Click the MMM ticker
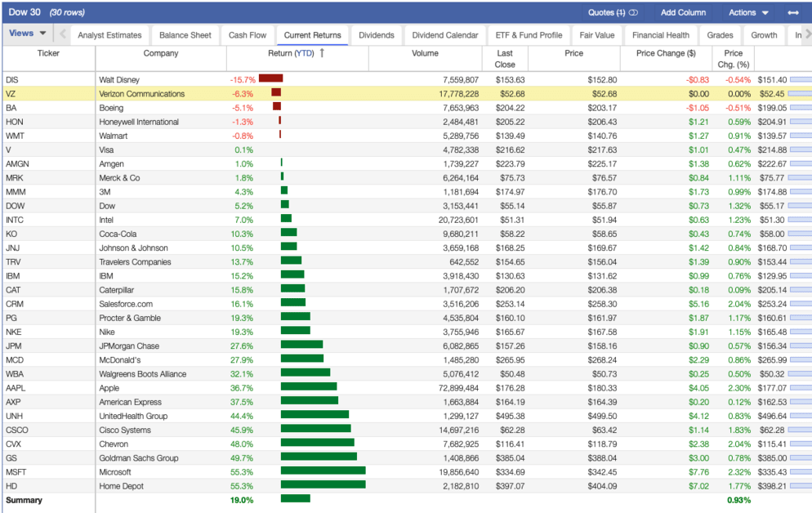This screenshot has height=513, width=812. pos(16,191)
